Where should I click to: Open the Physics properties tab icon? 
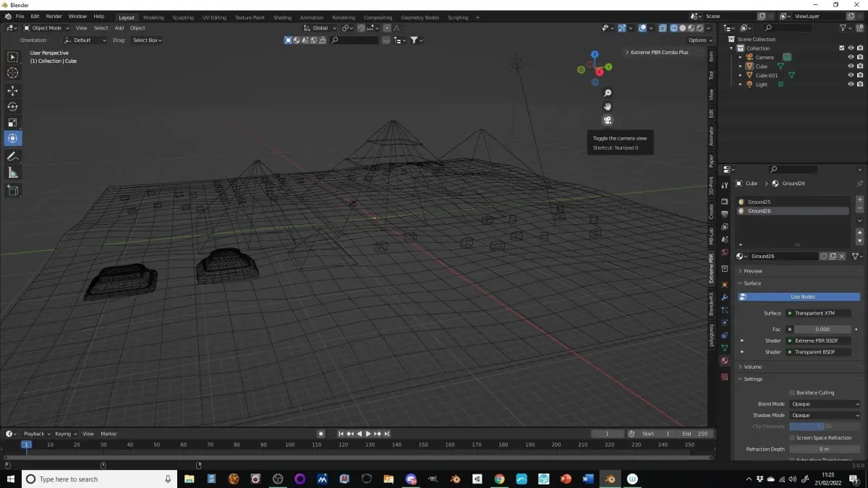click(725, 322)
